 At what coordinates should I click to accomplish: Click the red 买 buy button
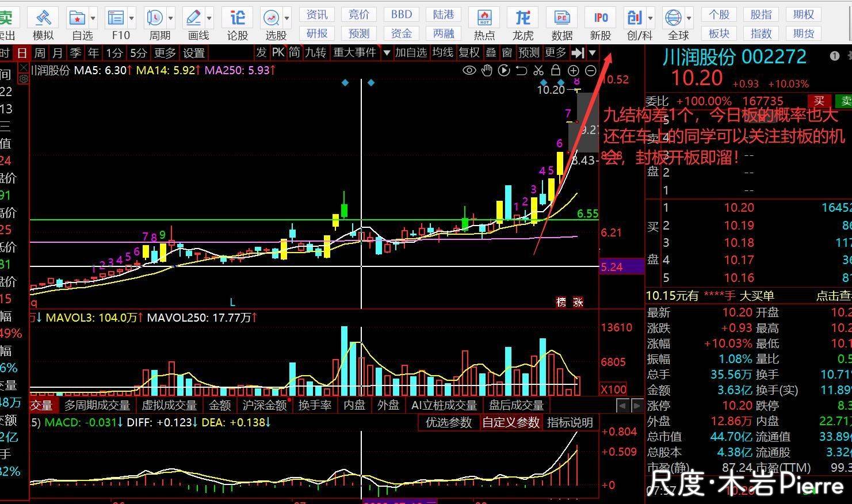[x=819, y=101]
